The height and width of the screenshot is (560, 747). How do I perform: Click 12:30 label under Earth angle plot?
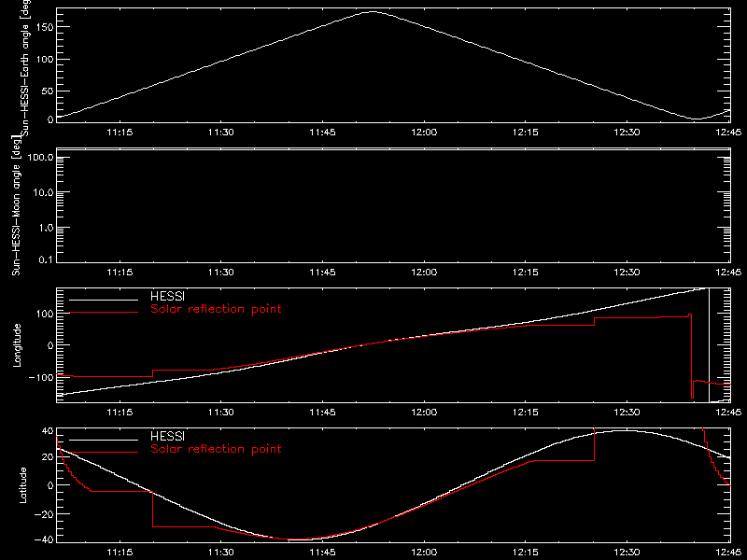tap(627, 132)
